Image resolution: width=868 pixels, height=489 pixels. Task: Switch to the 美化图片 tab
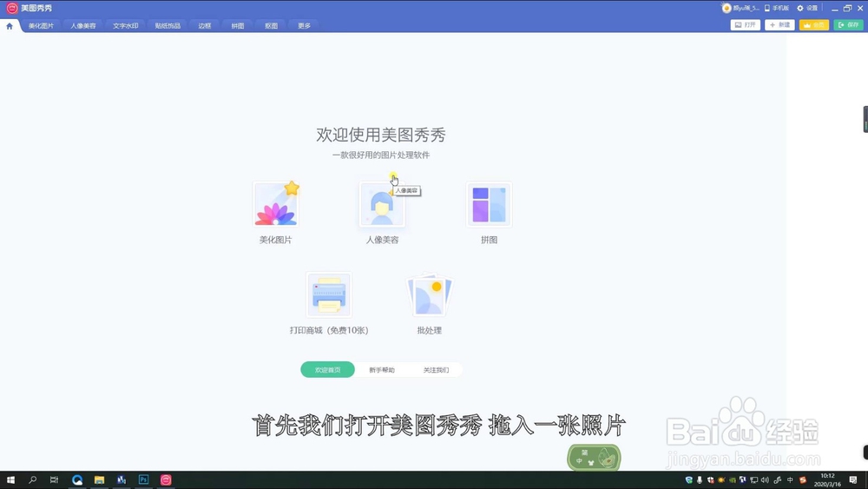[x=41, y=25]
